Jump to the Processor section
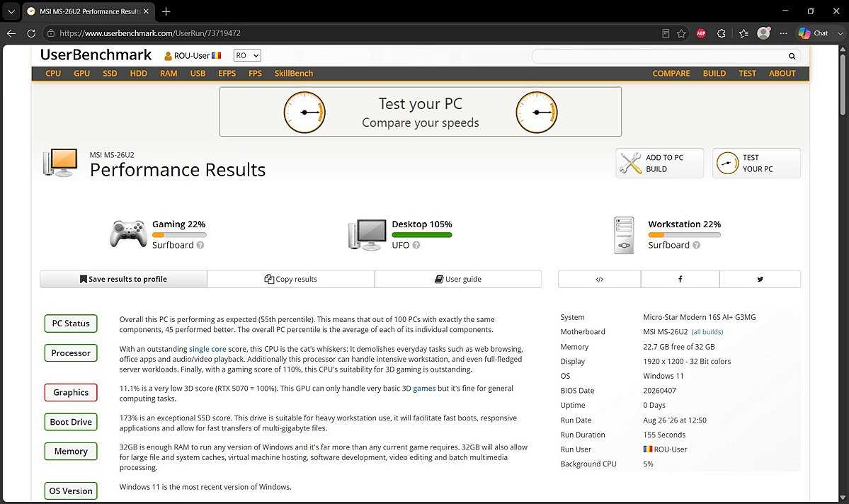Screen dimensions: 849x504 click(x=71, y=353)
